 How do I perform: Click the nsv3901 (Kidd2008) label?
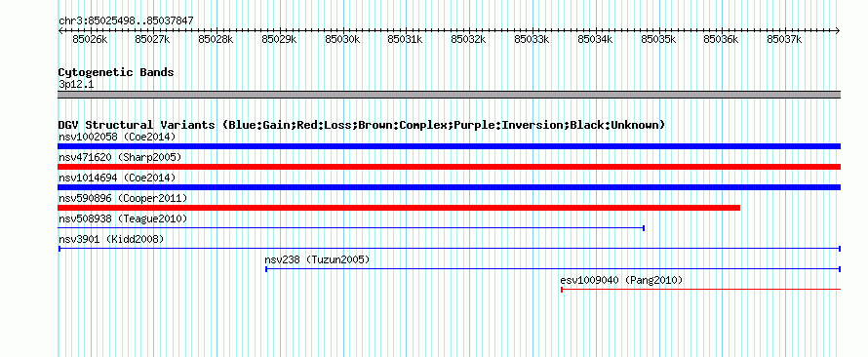[x=111, y=239]
